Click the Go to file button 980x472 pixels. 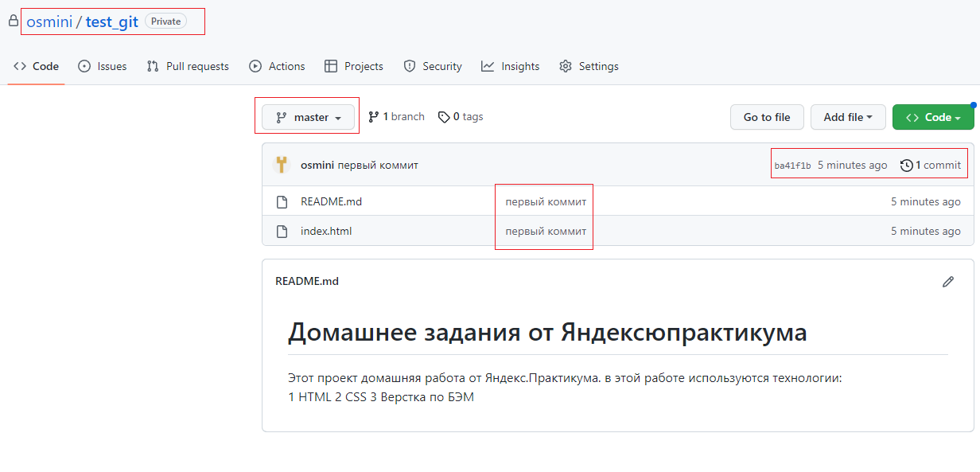(x=767, y=117)
